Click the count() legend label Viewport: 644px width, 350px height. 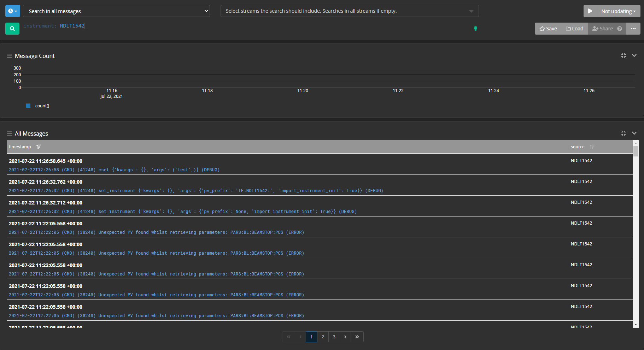click(42, 106)
